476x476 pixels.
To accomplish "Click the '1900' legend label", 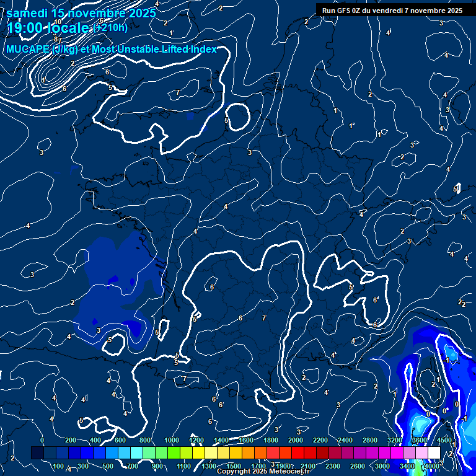I will pyautogui.click(x=283, y=466).
